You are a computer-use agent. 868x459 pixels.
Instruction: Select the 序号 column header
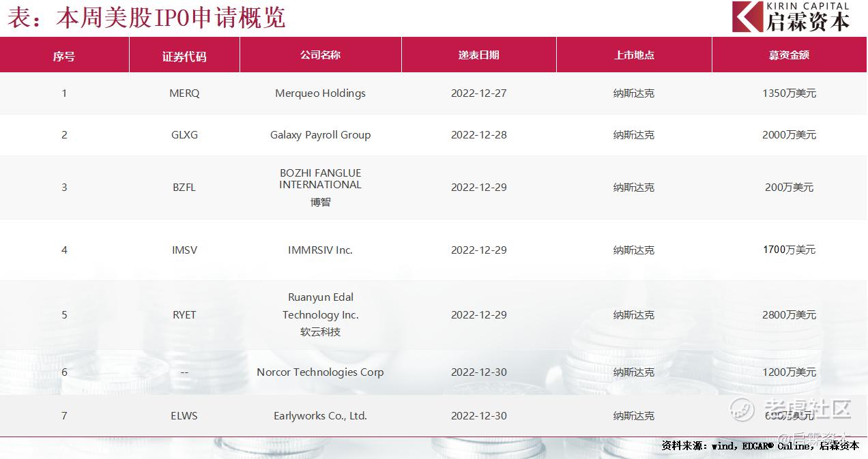64,56
